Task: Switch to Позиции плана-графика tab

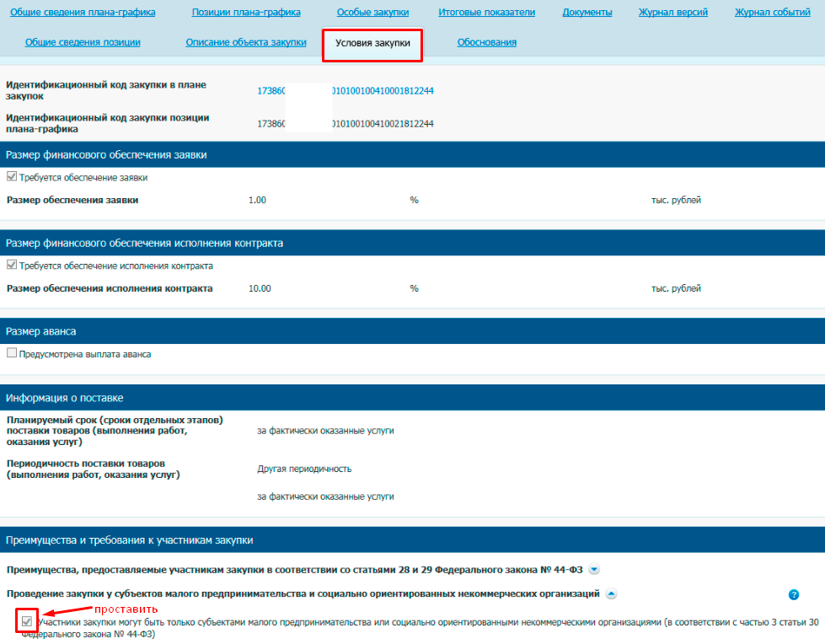Action: pos(241,13)
